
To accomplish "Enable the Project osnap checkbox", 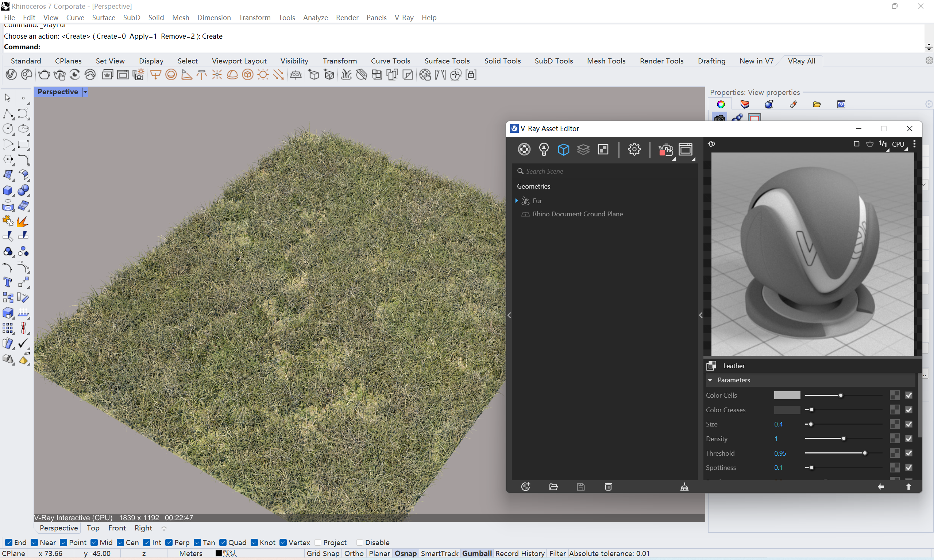I will (318, 542).
